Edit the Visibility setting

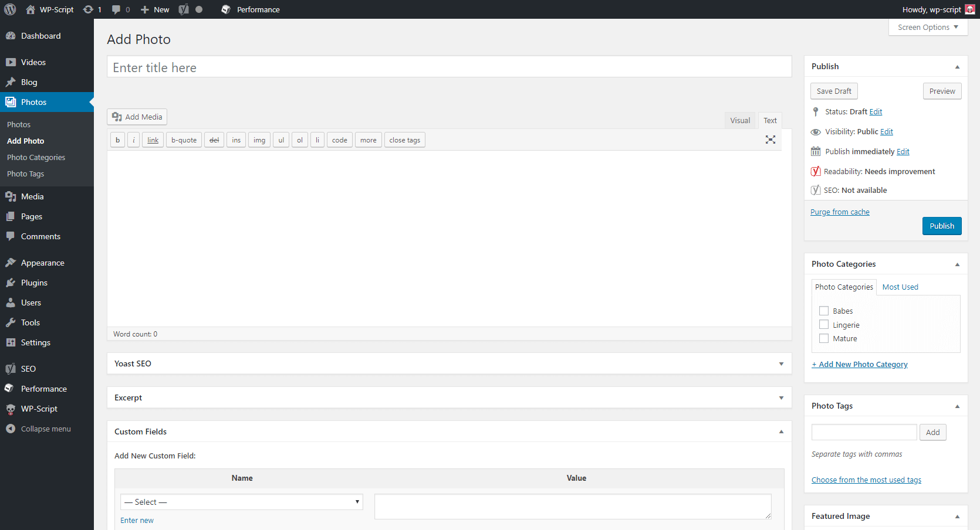(887, 131)
